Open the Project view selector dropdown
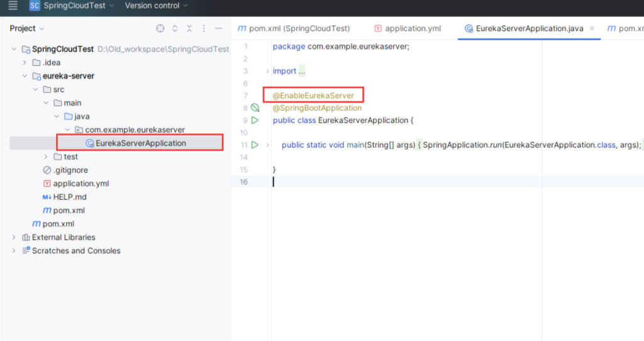 [26, 28]
